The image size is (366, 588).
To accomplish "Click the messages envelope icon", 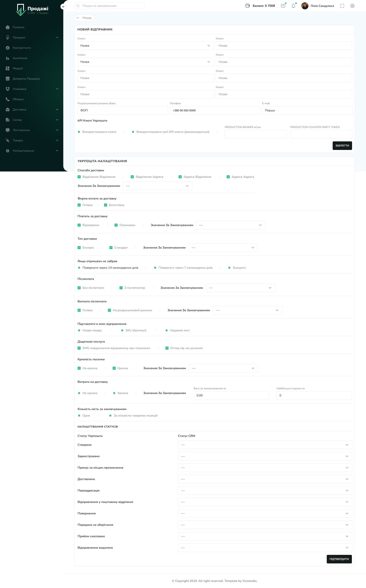I will coord(283,6).
